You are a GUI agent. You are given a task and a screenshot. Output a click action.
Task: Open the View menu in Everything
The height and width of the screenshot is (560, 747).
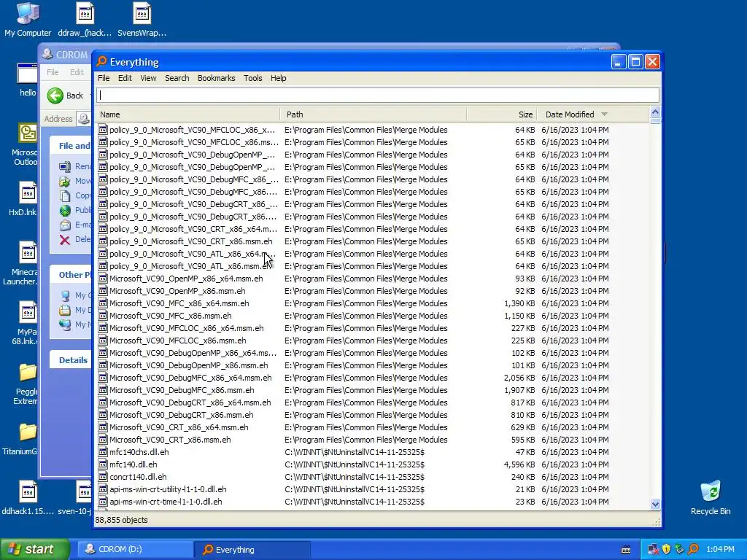(x=148, y=78)
